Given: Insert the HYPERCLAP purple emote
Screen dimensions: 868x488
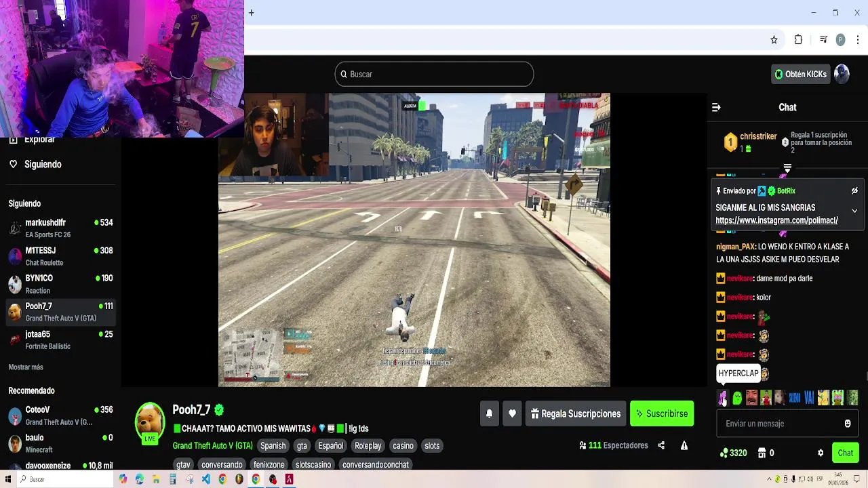Looking at the screenshot, I should tap(723, 398).
